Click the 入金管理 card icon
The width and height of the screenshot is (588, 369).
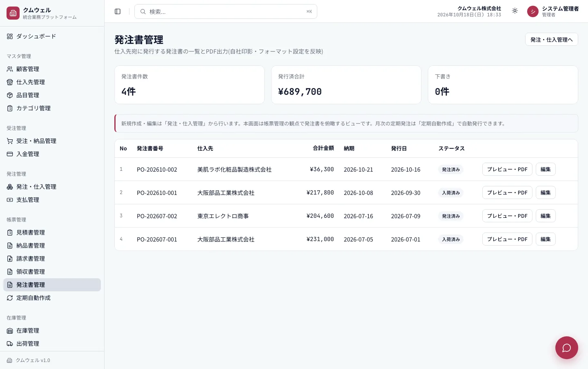(10, 154)
